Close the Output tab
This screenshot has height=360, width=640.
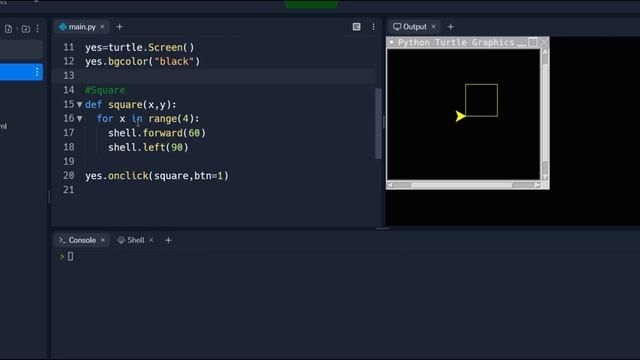pyautogui.click(x=433, y=27)
